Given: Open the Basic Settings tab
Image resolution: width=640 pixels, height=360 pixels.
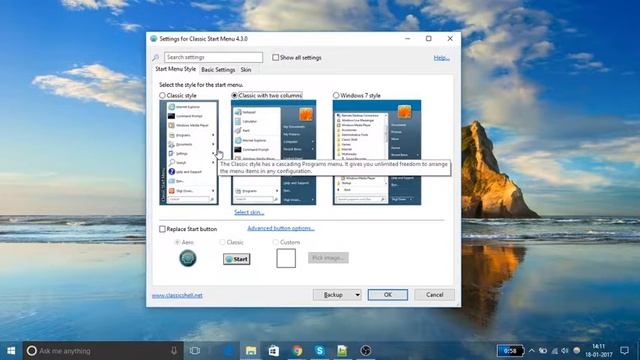Looking at the screenshot, I should pos(218,70).
